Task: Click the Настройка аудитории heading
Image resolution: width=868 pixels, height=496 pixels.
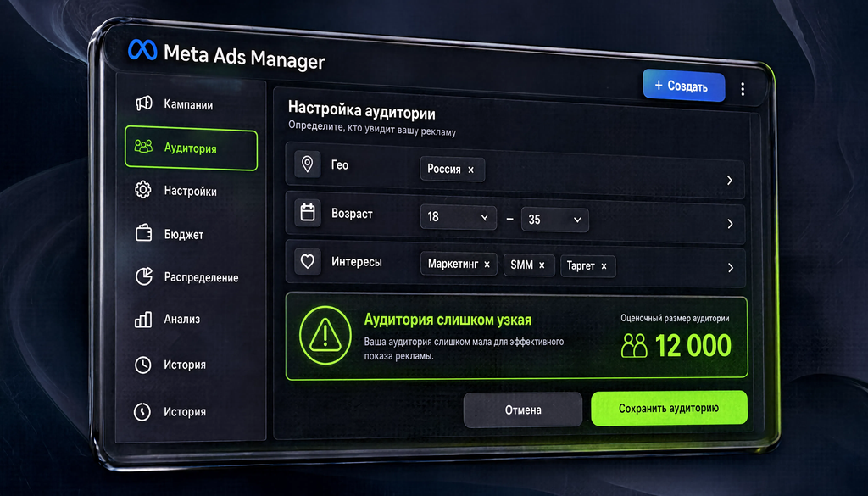Action: tap(361, 109)
